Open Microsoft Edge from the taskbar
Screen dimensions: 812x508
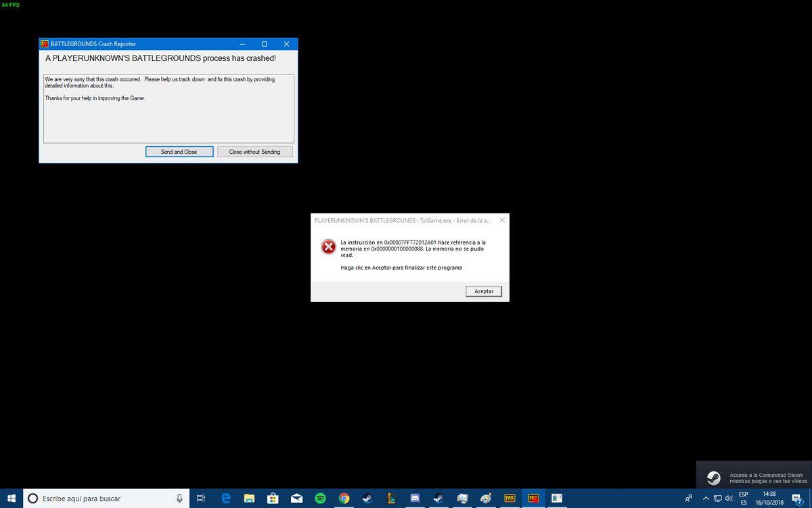point(226,499)
